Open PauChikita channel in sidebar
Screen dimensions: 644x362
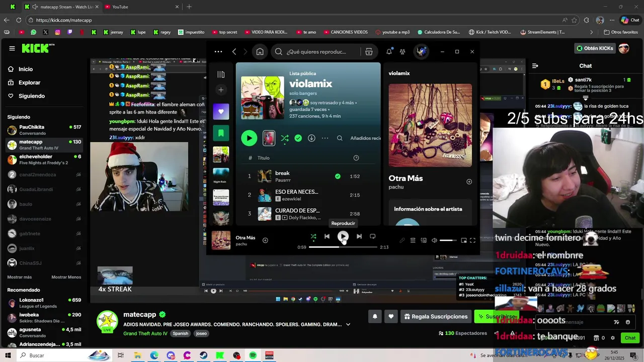click(44, 130)
